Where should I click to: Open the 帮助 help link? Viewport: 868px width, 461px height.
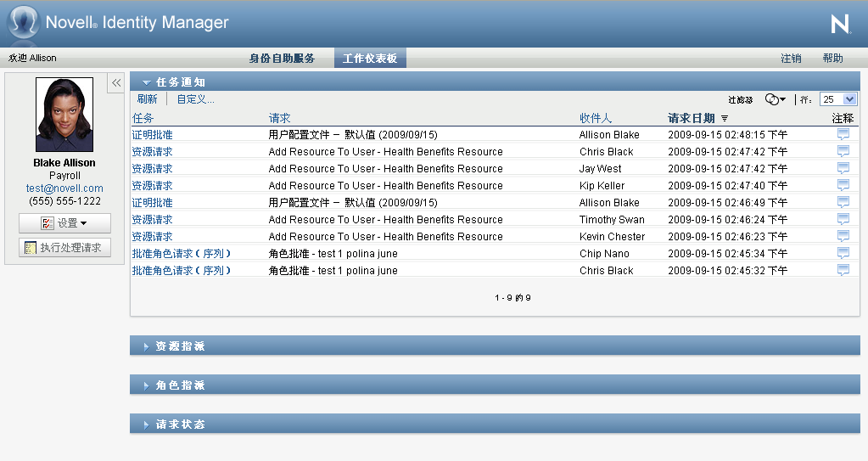(832, 59)
